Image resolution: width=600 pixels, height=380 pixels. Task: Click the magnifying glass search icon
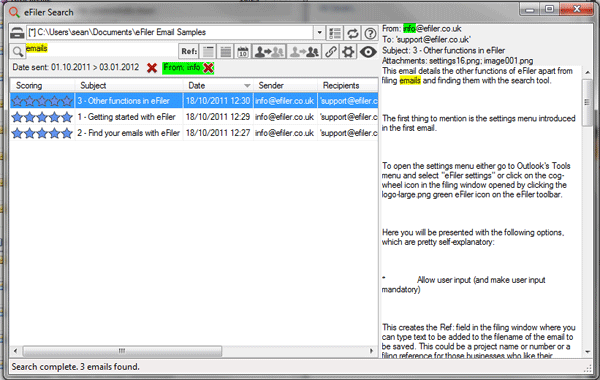tap(17, 51)
